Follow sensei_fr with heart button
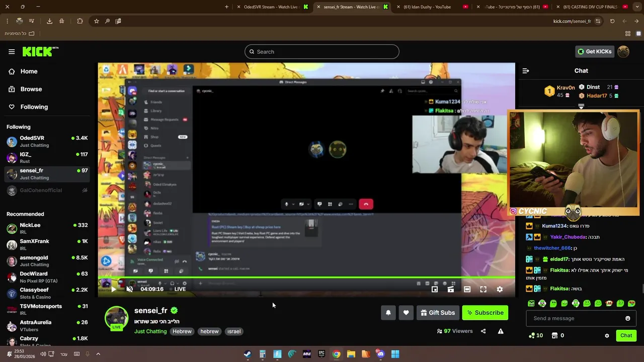This screenshot has width=644, height=362. [x=406, y=313]
